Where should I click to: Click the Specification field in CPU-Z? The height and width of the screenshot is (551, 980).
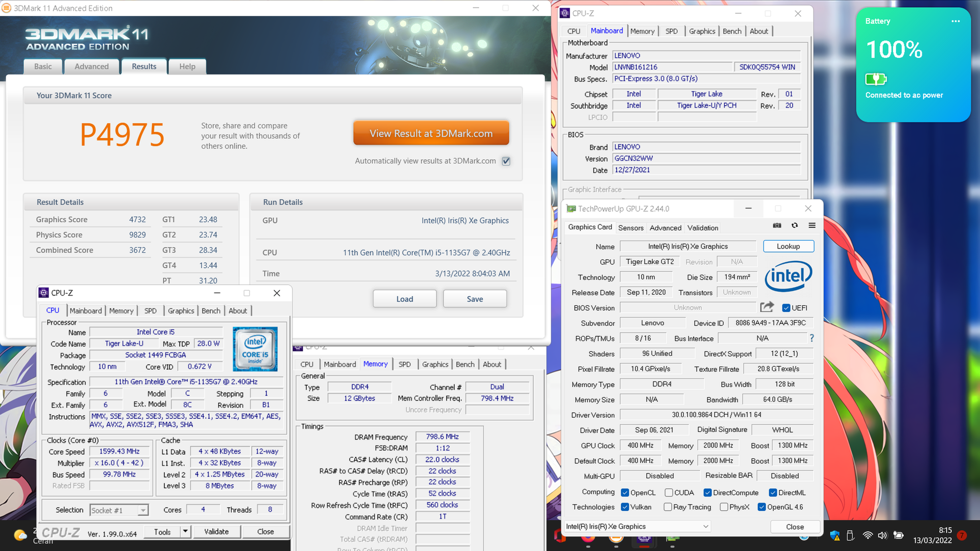[186, 382]
